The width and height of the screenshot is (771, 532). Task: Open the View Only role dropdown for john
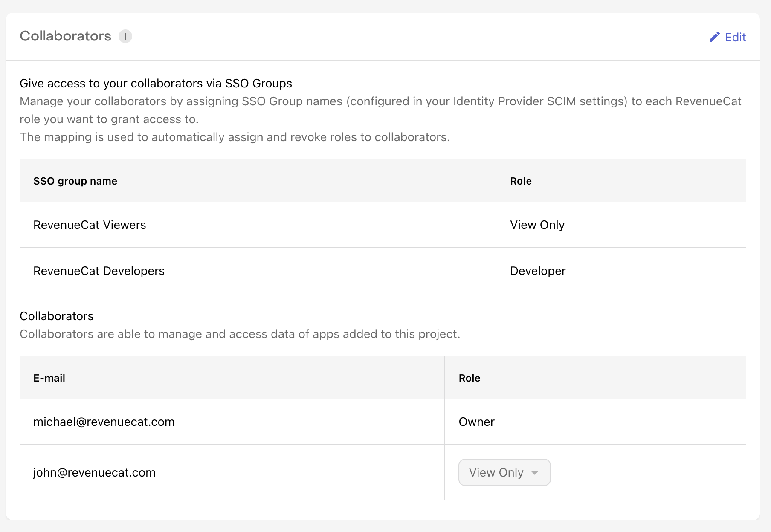504,472
